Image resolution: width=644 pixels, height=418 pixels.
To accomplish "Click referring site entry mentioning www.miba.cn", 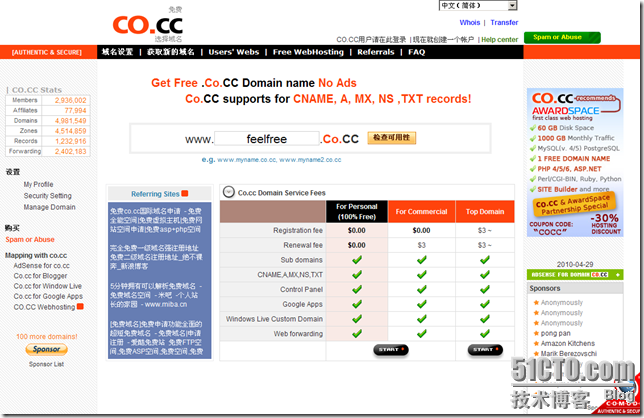I will coord(155,295).
